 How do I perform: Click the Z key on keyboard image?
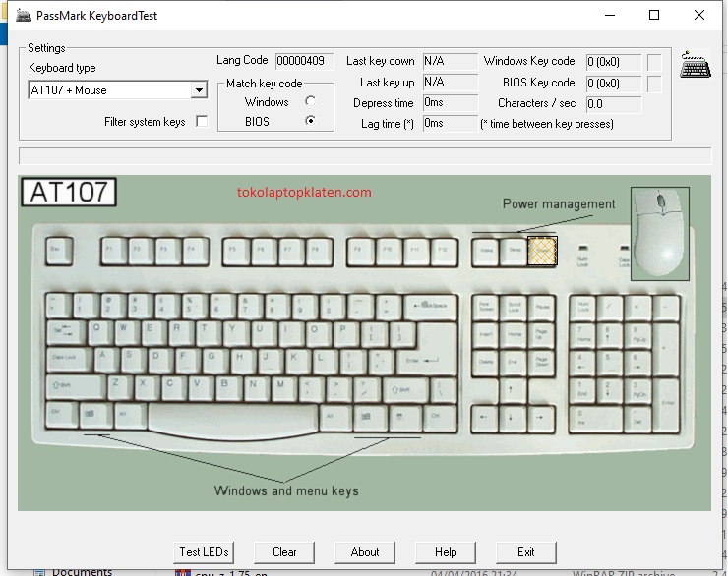(x=118, y=386)
